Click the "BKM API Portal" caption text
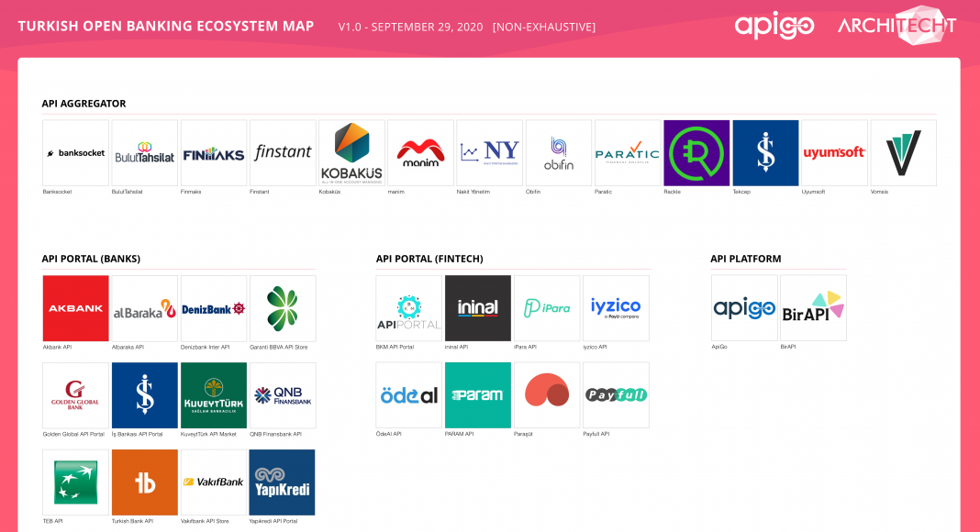Viewport: 980px width, 532px height. pyautogui.click(x=395, y=347)
